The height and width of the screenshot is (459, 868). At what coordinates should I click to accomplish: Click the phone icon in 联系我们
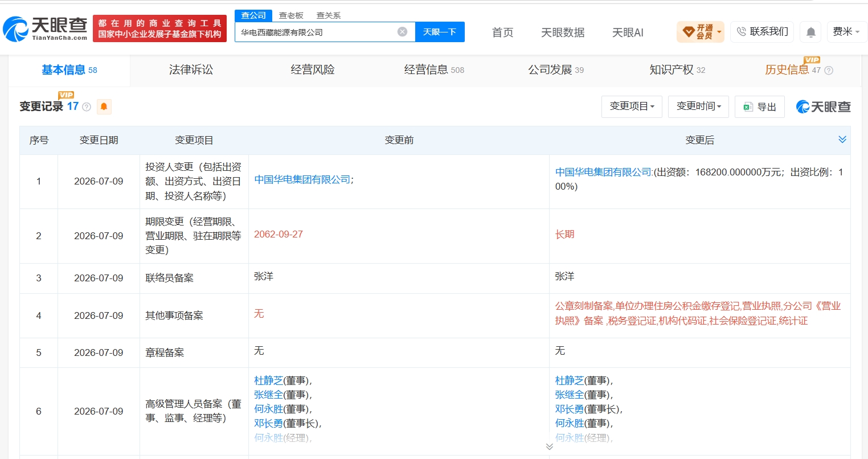click(x=741, y=32)
